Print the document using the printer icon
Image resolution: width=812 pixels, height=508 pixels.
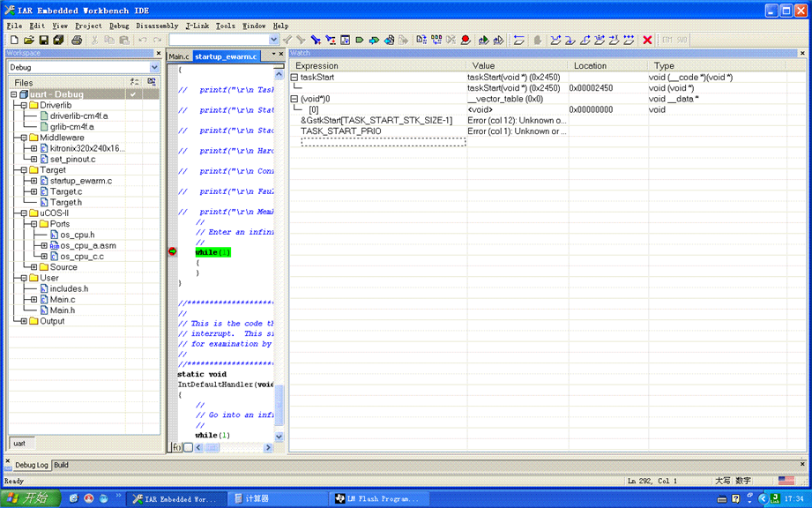[77, 40]
